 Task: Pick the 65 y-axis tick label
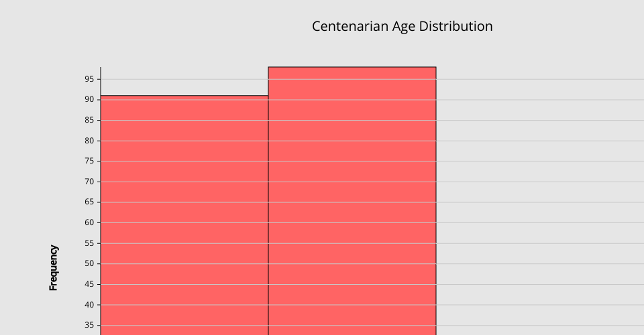pyautogui.click(x=89, y=202)
